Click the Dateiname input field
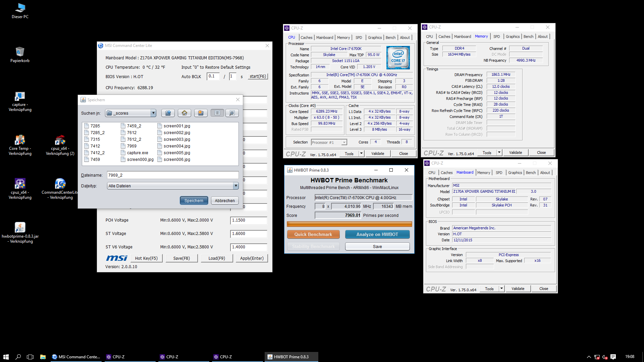The image size is (644, 362). point(173,175)
